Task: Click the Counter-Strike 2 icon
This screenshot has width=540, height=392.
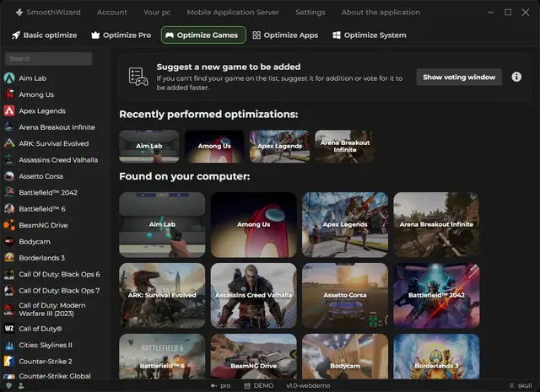Action: [x=9, y=362]
